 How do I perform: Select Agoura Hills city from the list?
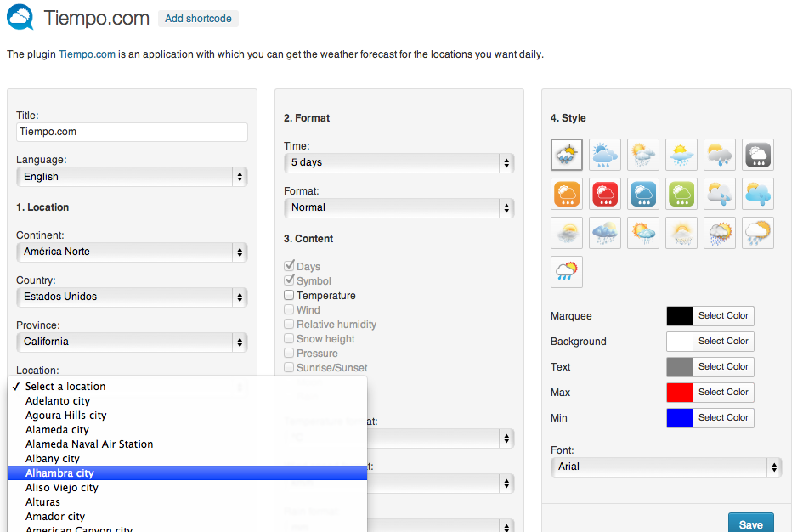tap(188, 416)
